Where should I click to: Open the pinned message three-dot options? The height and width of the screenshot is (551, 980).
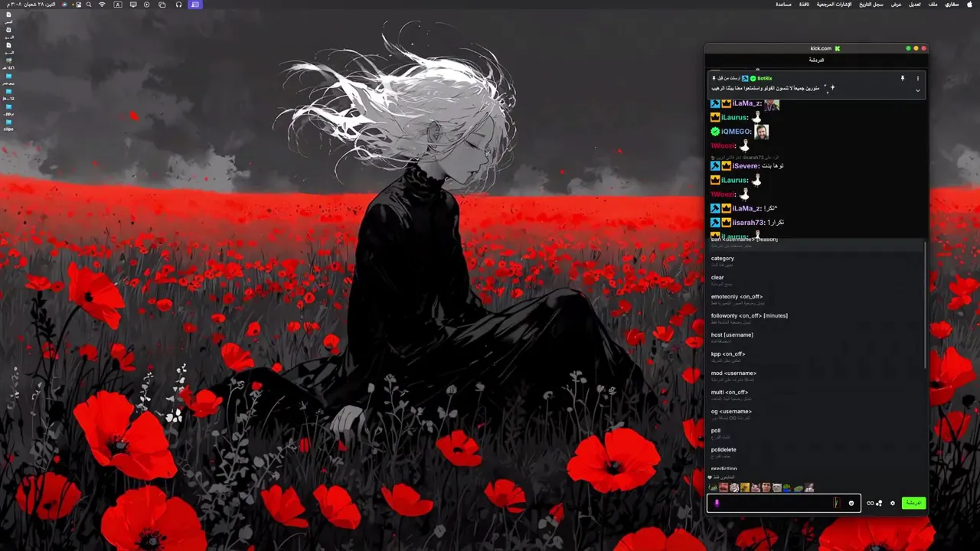(x=917, y=78)
